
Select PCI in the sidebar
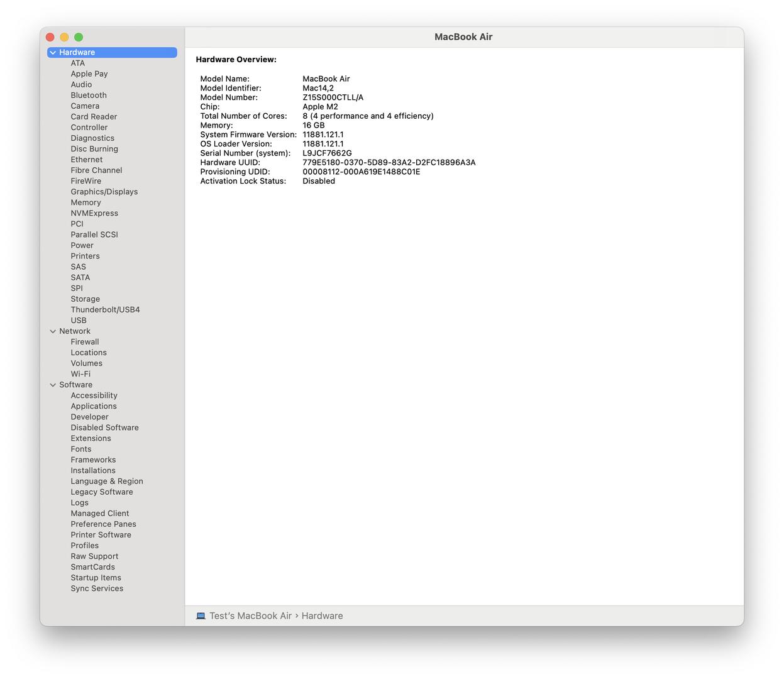point(77,224)
